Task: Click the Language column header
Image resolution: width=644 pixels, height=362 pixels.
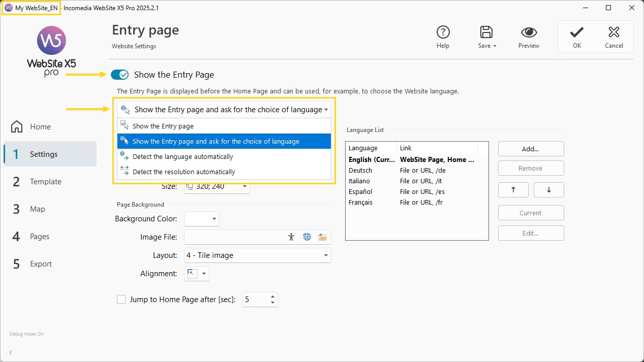Action: tap(371, 148)
